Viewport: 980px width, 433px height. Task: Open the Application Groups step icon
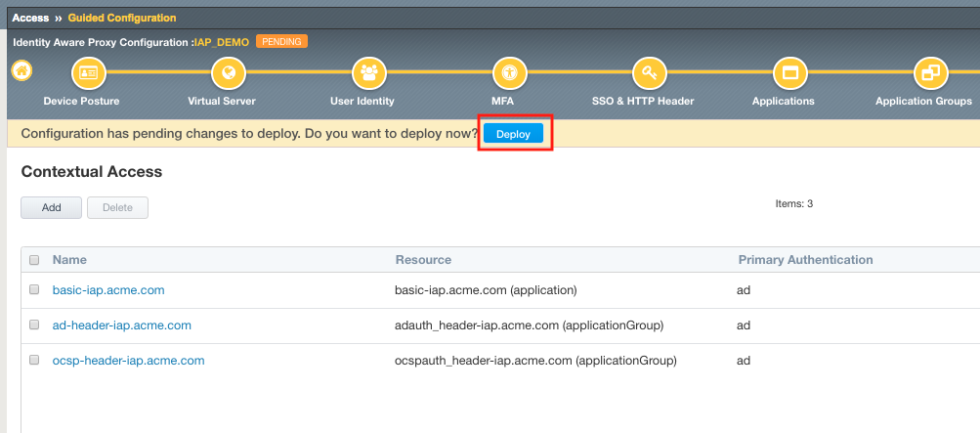coord(931,73)
